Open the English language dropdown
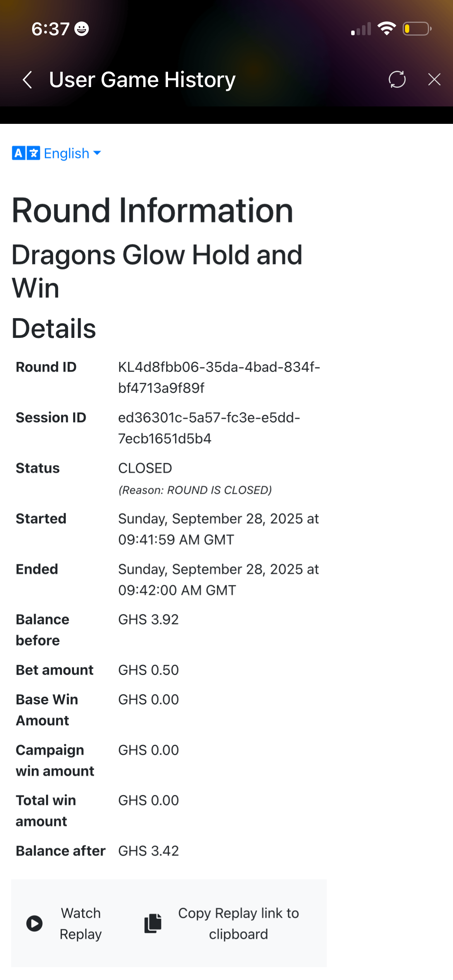 click(x=67, y=154)
